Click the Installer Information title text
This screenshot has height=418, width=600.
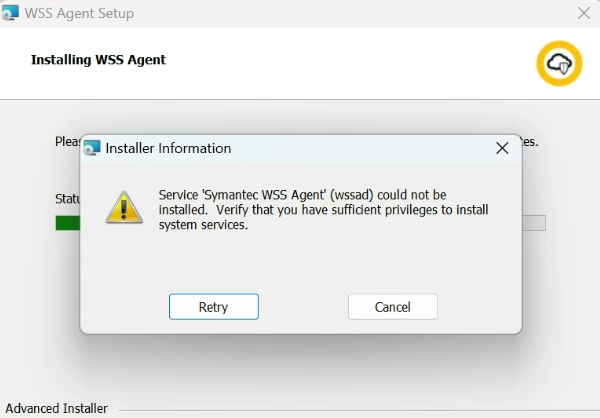[x=168, y=149]
